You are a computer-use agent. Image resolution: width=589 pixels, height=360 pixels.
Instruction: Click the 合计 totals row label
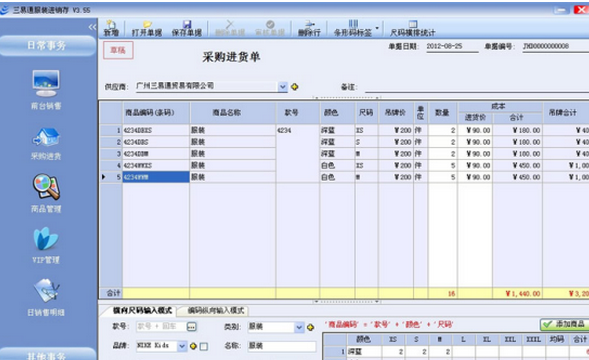coord(111,293)
